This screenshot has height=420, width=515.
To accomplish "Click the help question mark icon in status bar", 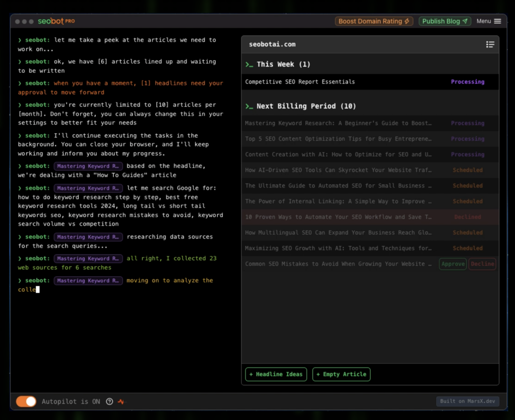I will [x=109, y=401].
